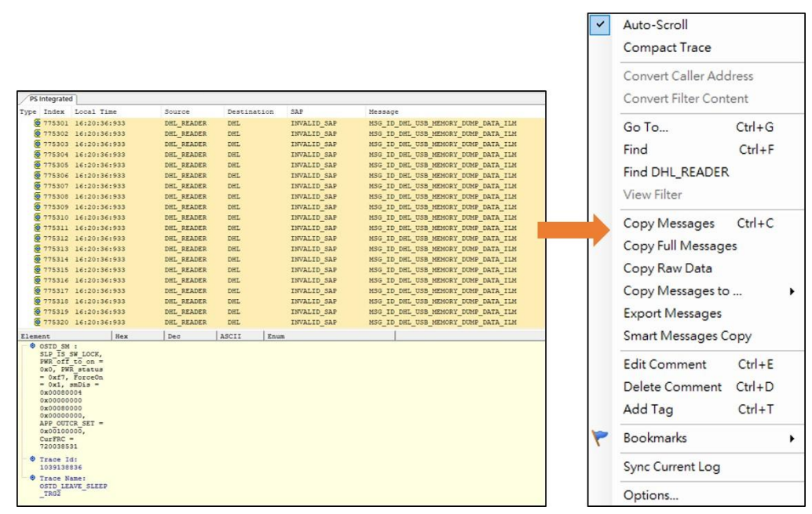Select Compact Trace from context menu
The image size is (812, 514).
click(667, 48)
